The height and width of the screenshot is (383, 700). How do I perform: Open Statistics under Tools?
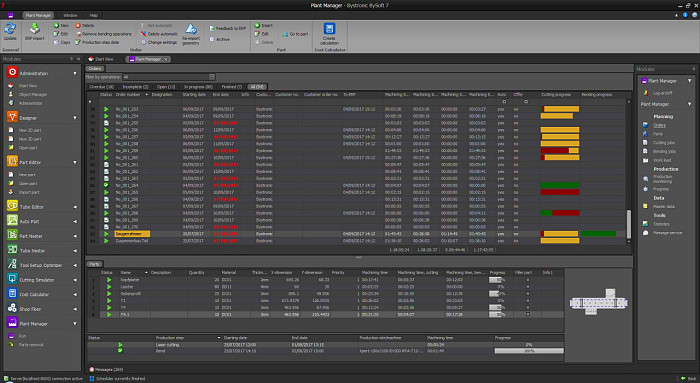coord(661,224)
